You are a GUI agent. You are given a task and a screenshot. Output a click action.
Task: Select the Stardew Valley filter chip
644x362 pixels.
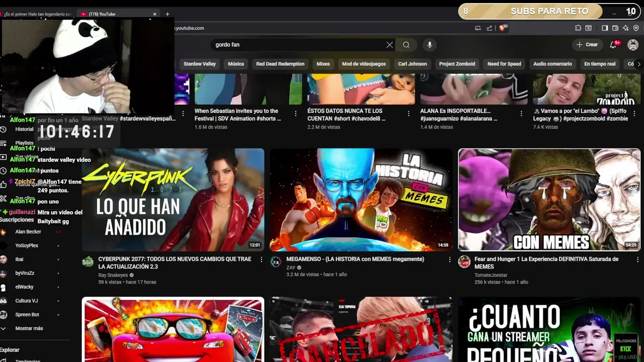click(199, 64)
